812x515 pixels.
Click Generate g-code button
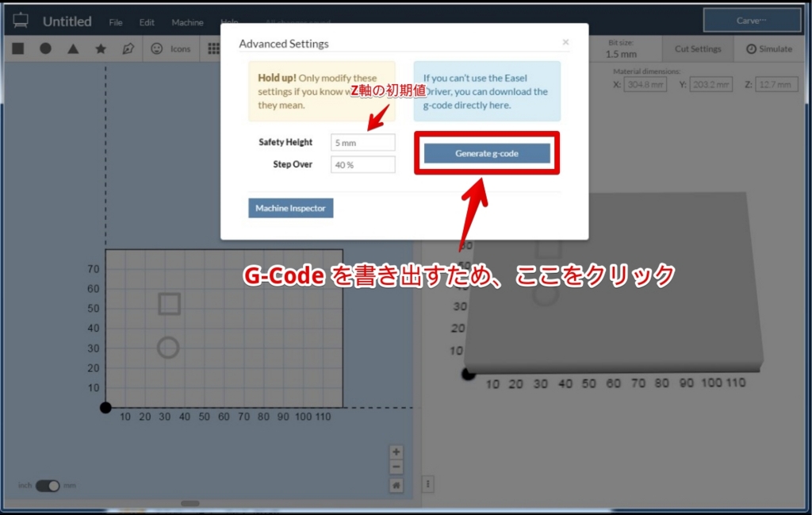click(487, 153)
